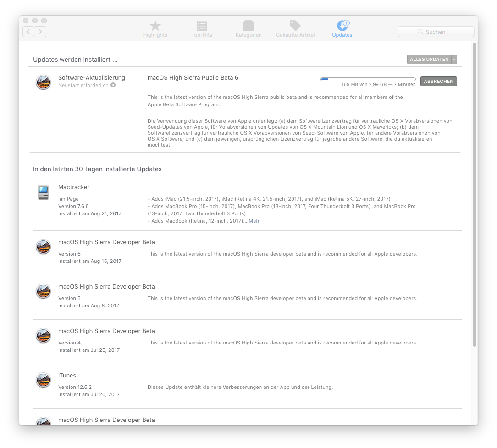The height and width of the screenshot is (448, 497).
Task: Click 'Installiert am Jul 20, 2017'
Action: 89,394
